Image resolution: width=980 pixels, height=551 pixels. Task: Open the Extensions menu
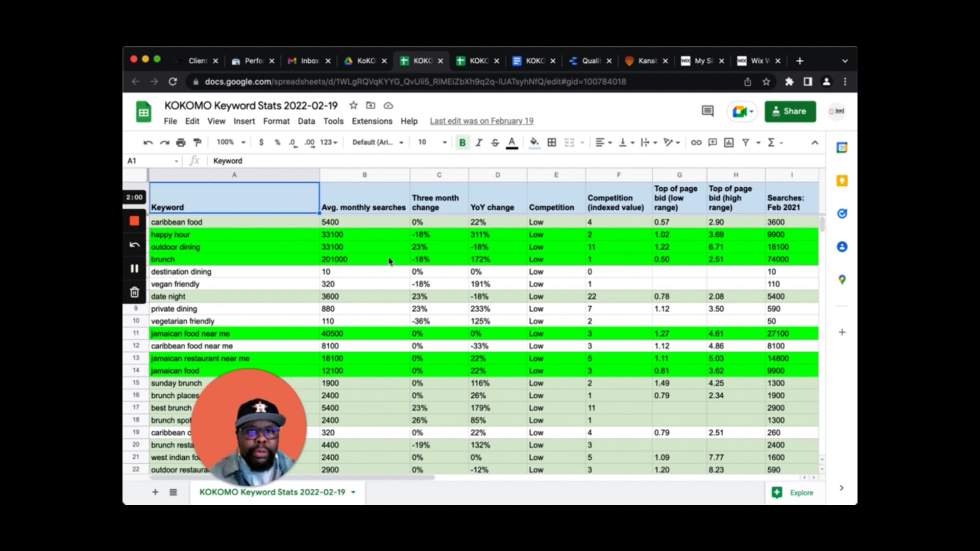coord(372,121)
